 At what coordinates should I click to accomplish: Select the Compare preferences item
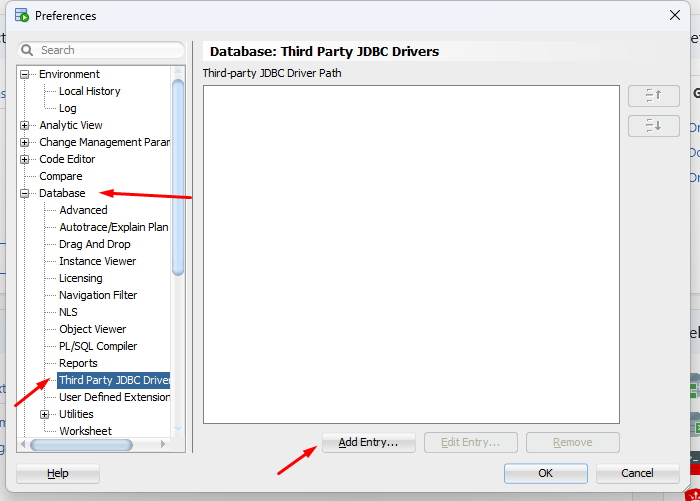click(x=61, y=176)
